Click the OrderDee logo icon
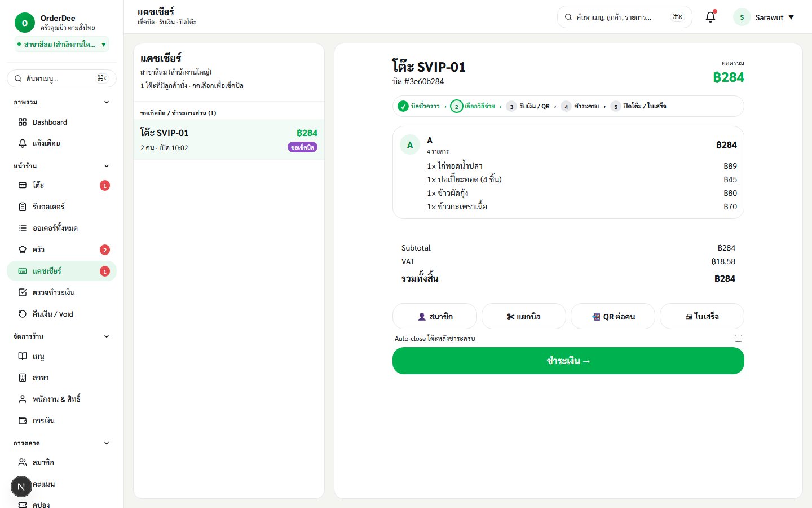Image resolution: width=812 pixels, height=508 pixels. point(24,23)
